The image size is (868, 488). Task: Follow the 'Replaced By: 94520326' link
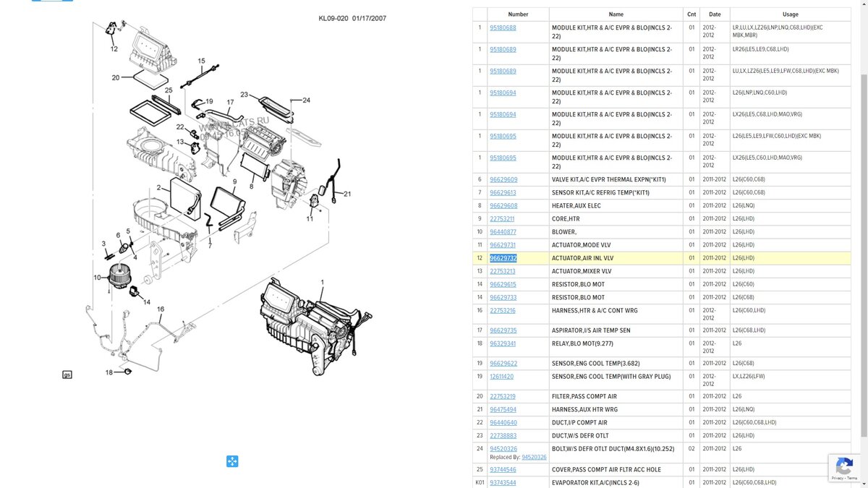pyautogui.click(x=534, y=457)
